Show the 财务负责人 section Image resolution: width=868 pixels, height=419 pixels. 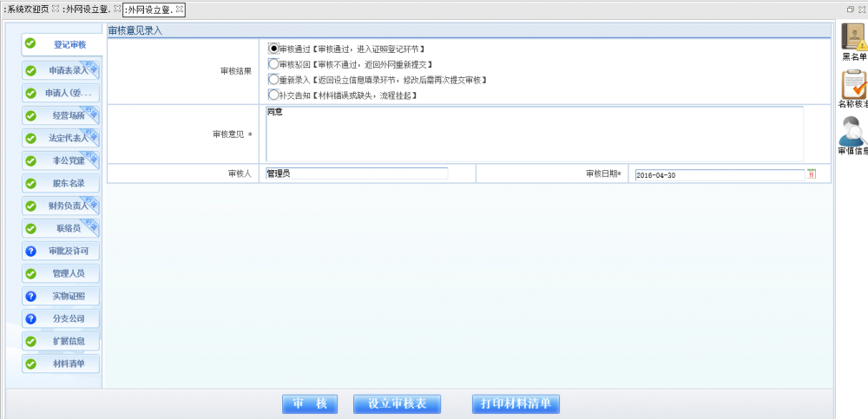pos(61,206)
